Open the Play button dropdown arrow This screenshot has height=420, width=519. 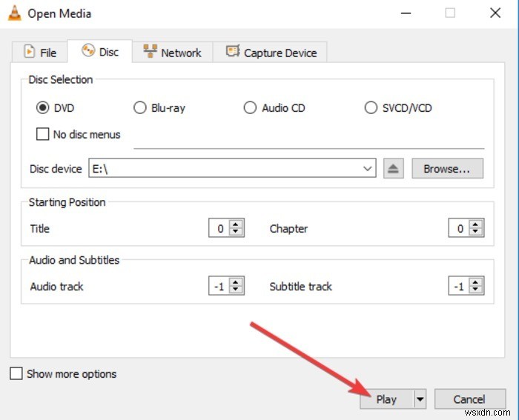click(x=420, y=399)
